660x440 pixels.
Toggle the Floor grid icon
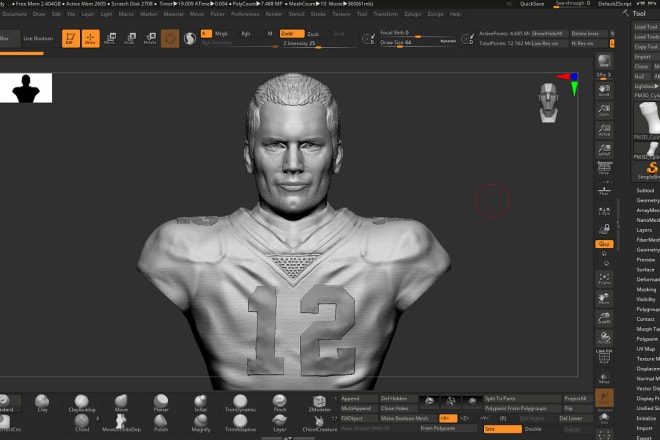pyautogui.click(x=604, y=191)
